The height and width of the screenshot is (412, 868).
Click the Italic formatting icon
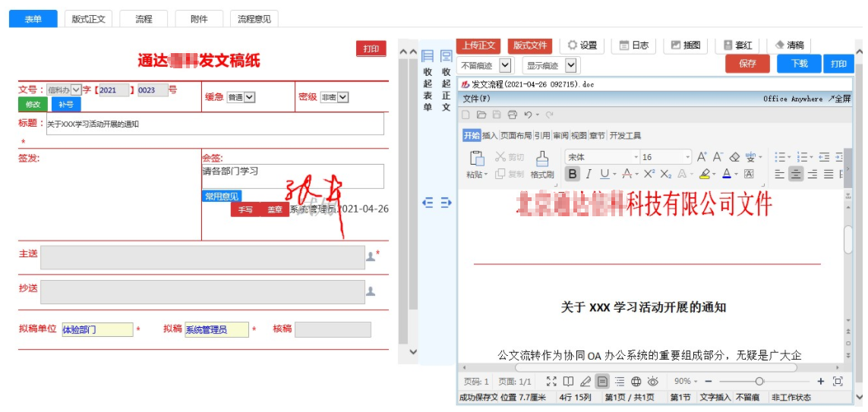(x=588, y=174)
